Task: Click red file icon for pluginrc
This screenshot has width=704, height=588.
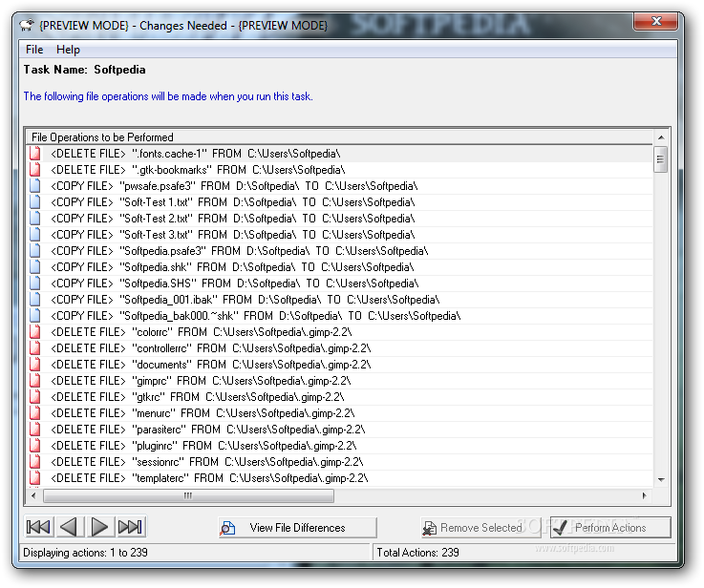Action: [x=35, y=446]
